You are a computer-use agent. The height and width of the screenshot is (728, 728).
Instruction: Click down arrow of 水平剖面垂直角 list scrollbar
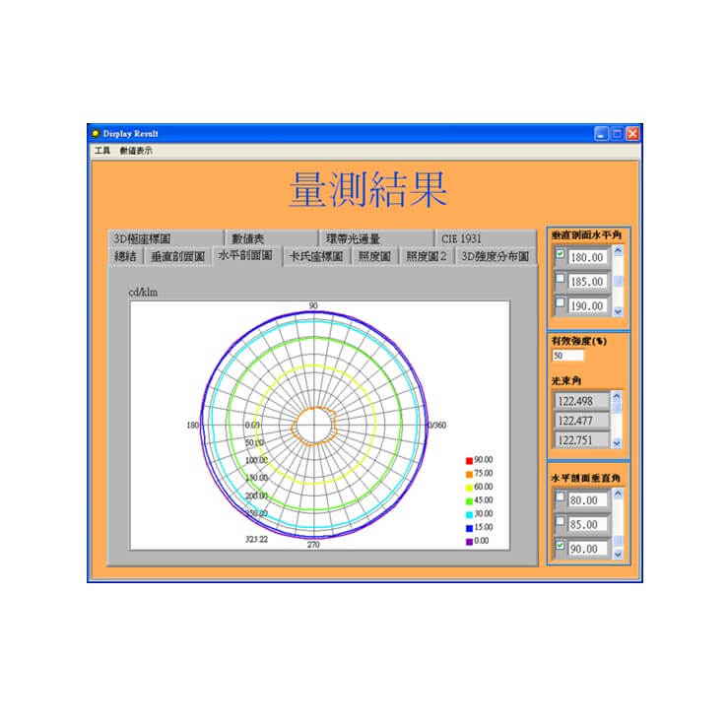click(x=618, y=555)
